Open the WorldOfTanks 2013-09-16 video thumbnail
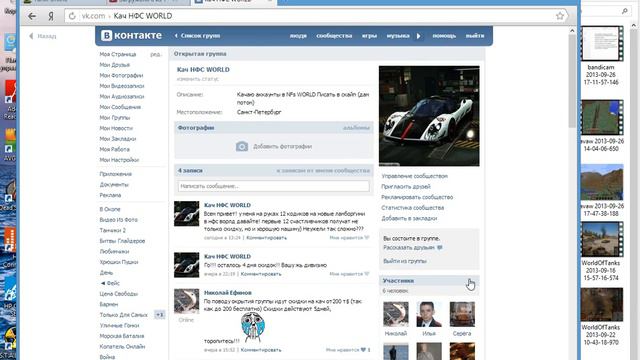The width and height of the screenshot is (640, 360). click(602, 239)
